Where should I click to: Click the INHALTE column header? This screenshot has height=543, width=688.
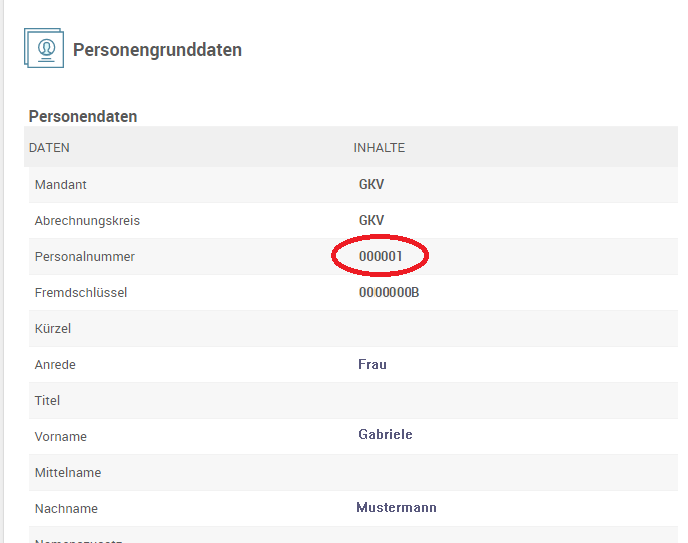[379, 148]
